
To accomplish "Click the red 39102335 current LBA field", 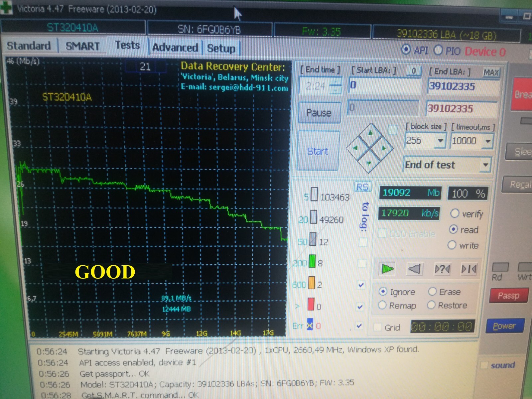I will [x=462, y=109].
